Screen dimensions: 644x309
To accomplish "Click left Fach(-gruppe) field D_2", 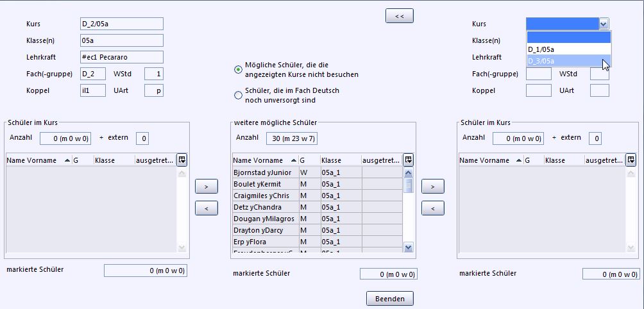I will pos(93,74).
